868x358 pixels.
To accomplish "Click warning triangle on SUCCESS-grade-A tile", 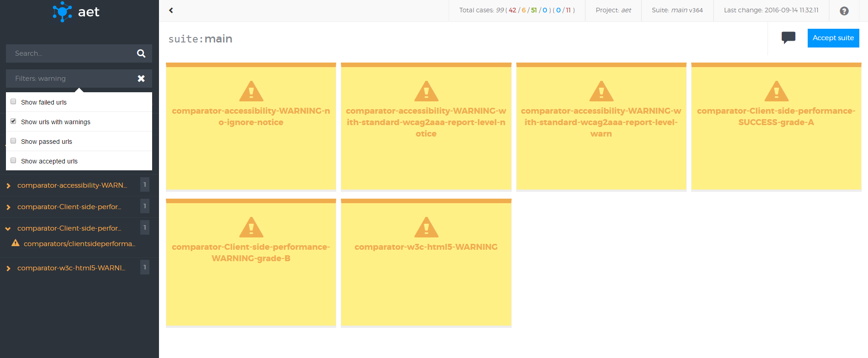I will 776,91.
